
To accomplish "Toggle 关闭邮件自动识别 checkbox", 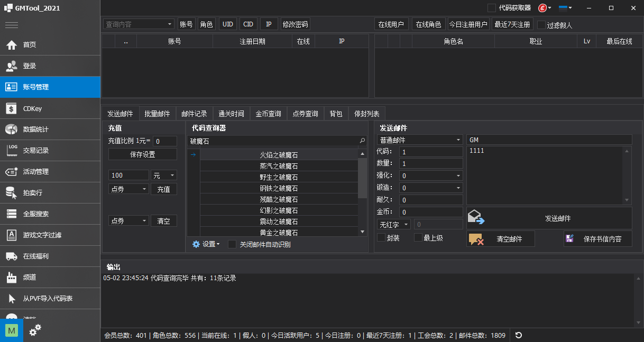I will click(232, 244).
